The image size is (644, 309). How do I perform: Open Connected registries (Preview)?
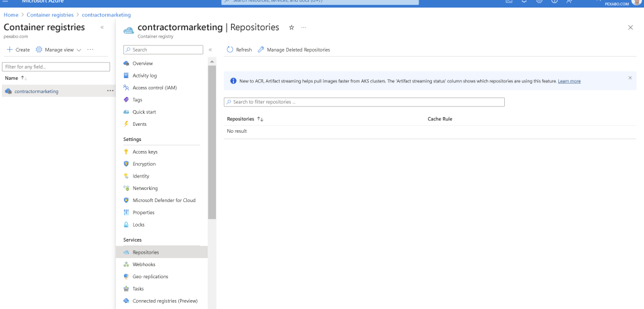point(165,301)
